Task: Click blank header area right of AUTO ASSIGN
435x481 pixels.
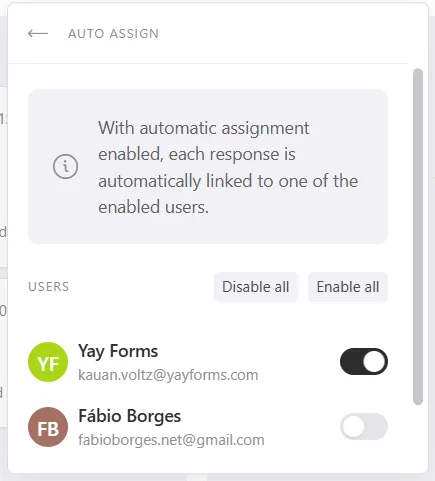Action: [x=283, y=34]
